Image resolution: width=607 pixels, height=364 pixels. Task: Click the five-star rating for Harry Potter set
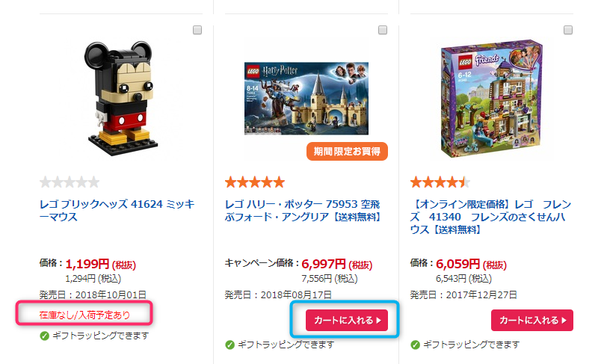click(x=255, y=182)
